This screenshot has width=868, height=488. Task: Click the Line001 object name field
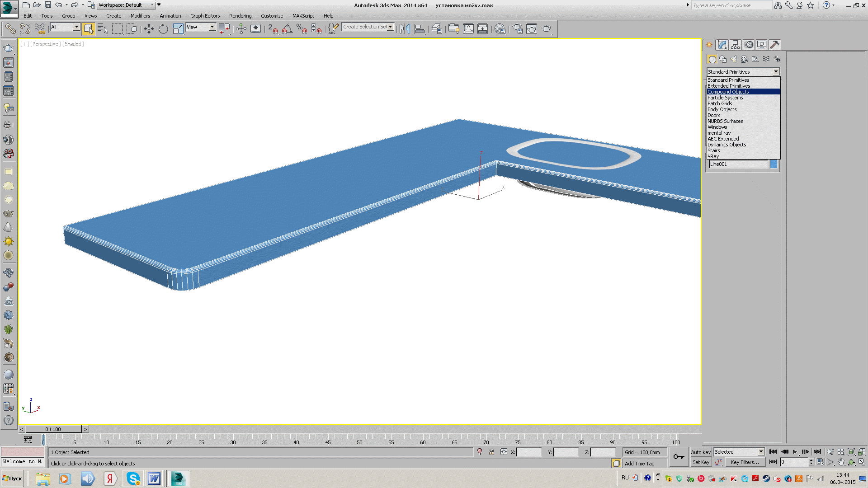coord(738,164)
